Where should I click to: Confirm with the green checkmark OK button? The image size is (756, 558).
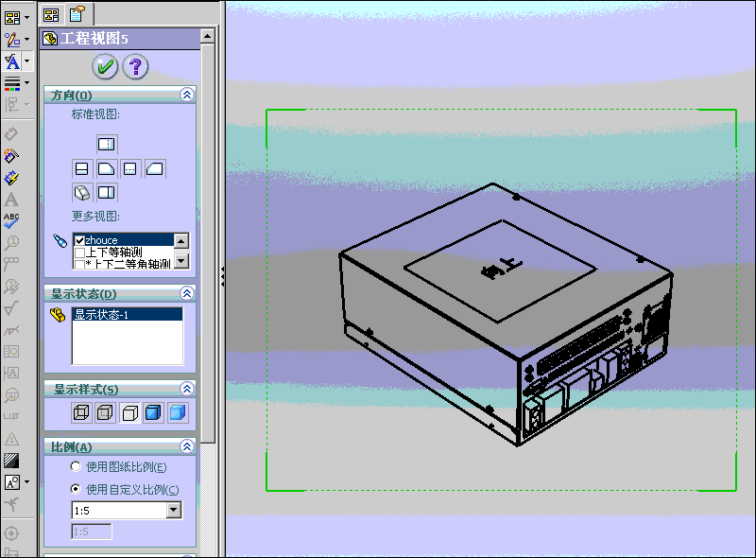[x=105, y=66]
